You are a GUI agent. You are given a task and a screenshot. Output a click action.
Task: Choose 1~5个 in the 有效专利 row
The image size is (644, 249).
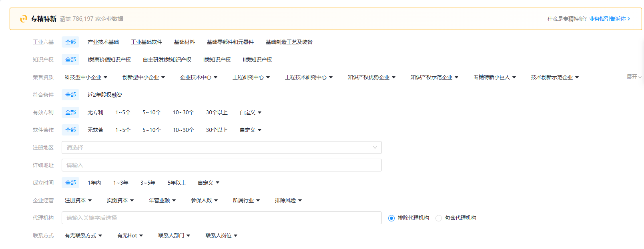tap(123, 112)
